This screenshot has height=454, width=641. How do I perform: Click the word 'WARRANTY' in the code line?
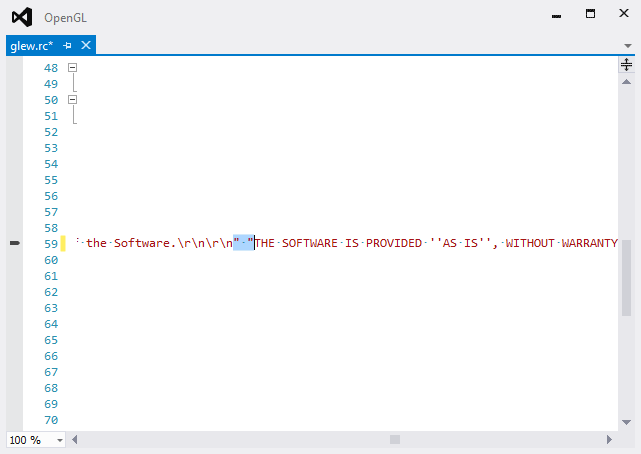click(x=589, y=243)
